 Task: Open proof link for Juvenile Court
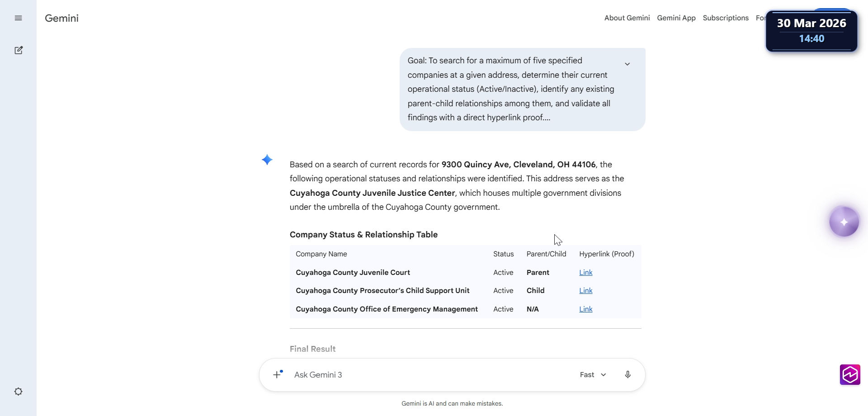[x=586, y=272]
